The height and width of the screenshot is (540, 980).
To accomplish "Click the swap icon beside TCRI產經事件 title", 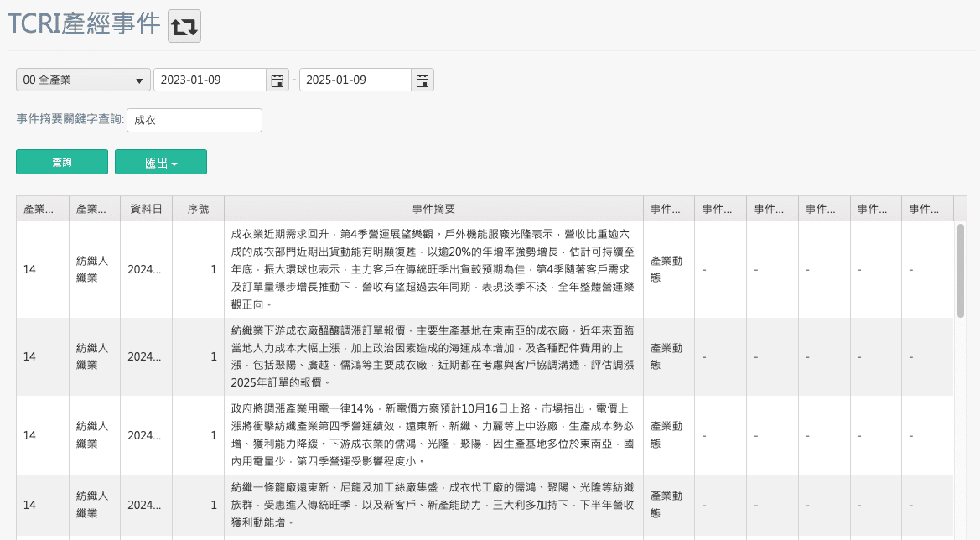I will (x=184, y=26).
